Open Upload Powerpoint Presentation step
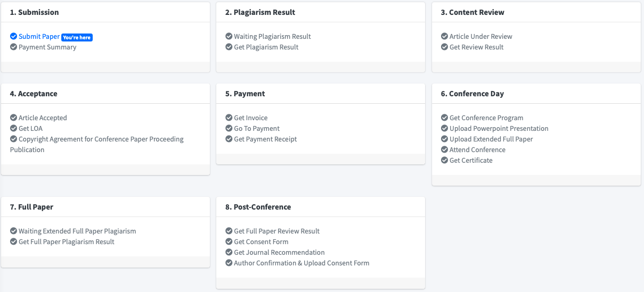 coord(499,128)
